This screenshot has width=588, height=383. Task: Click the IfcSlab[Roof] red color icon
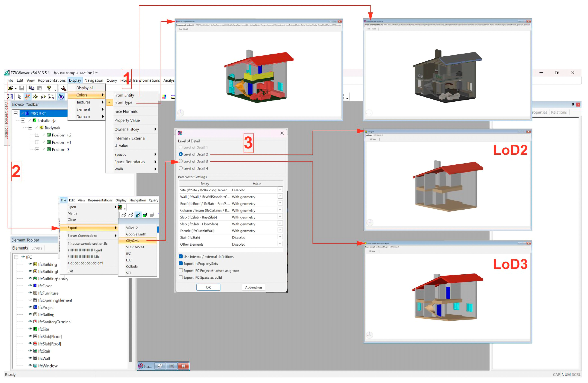point(35,344)
